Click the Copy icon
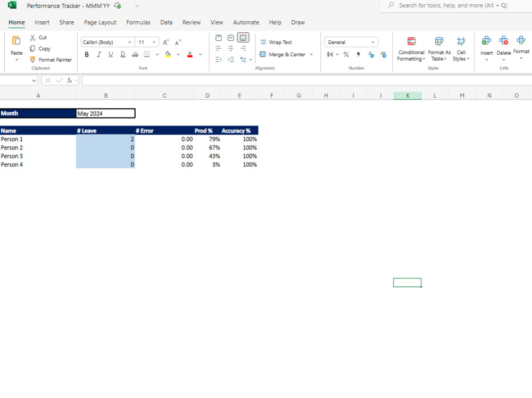The width and height of the screenshot is (532, 398). tap(32, 48)
